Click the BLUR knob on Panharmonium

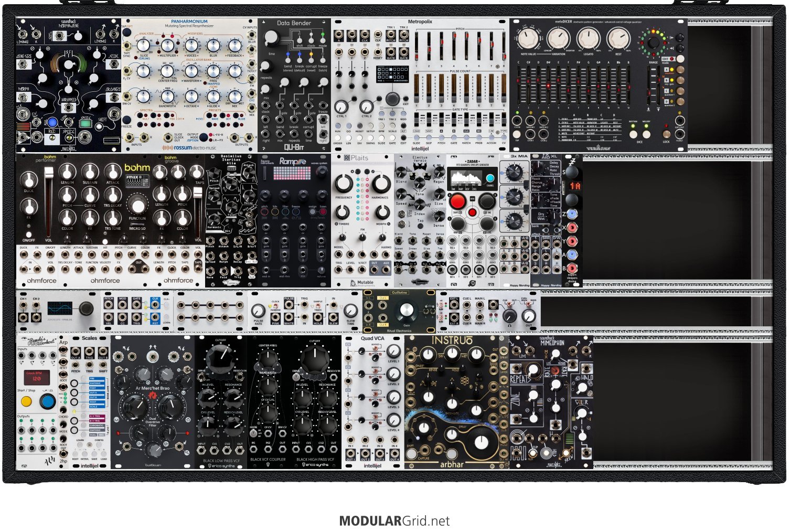click(x=213, y=46)
